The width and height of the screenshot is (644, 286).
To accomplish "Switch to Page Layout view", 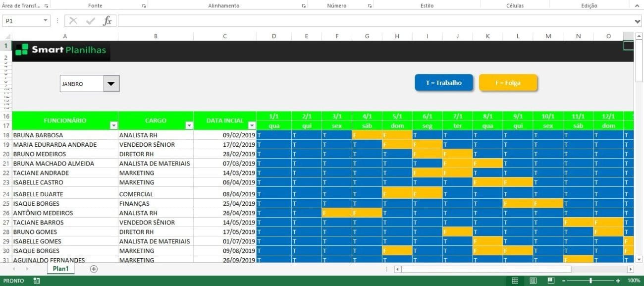I will point(533,281).
